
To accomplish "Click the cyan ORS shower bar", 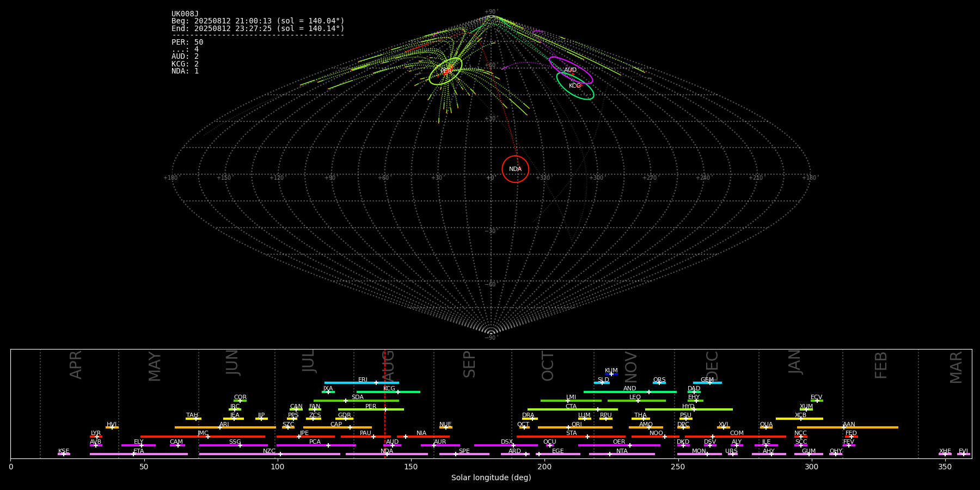I will point(659,383).
